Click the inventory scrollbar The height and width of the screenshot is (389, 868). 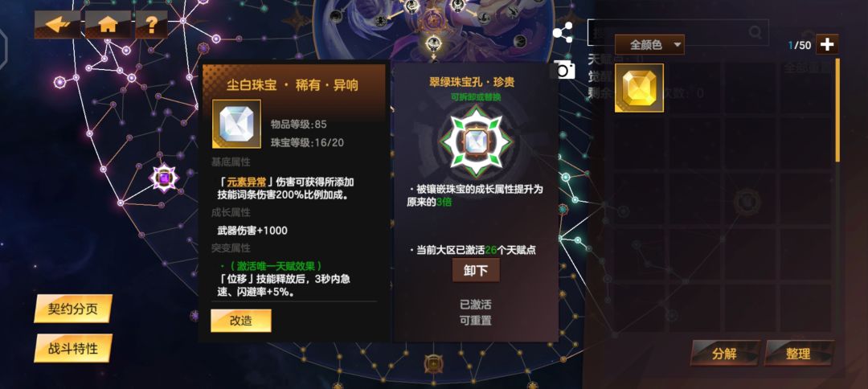[x=837, y=111]
